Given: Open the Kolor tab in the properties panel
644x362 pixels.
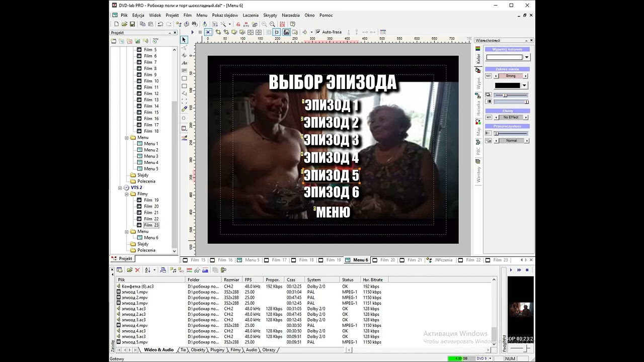Looking at the screenshot, I should [x=478, y=55].
